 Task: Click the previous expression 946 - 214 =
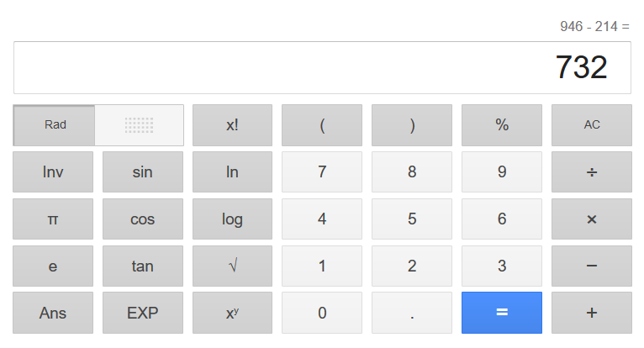[x=594, y=26]
